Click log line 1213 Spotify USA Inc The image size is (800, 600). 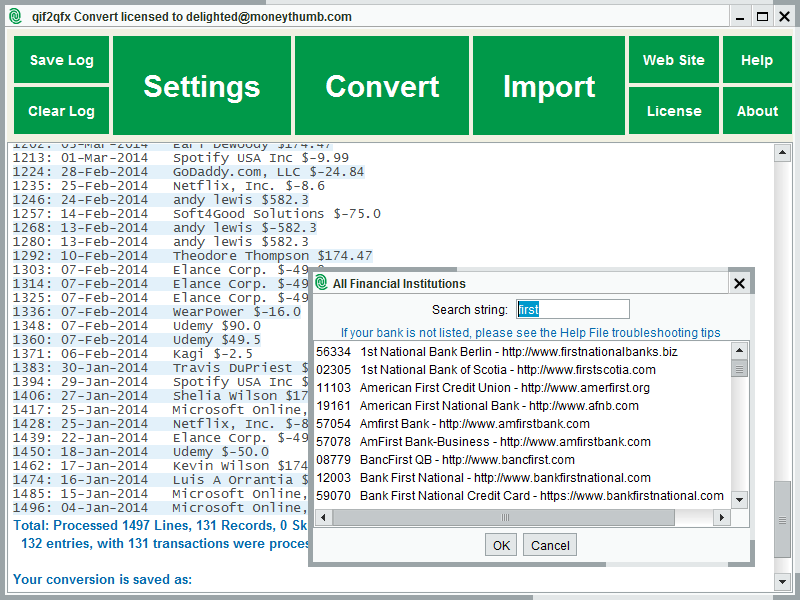pyautogui.click(x=181, y=158)
